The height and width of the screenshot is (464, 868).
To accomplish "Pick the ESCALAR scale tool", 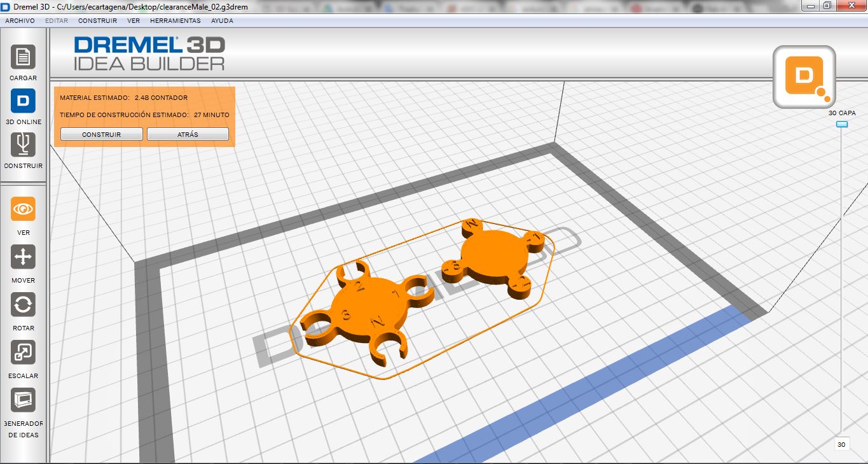I will point(23,352).
